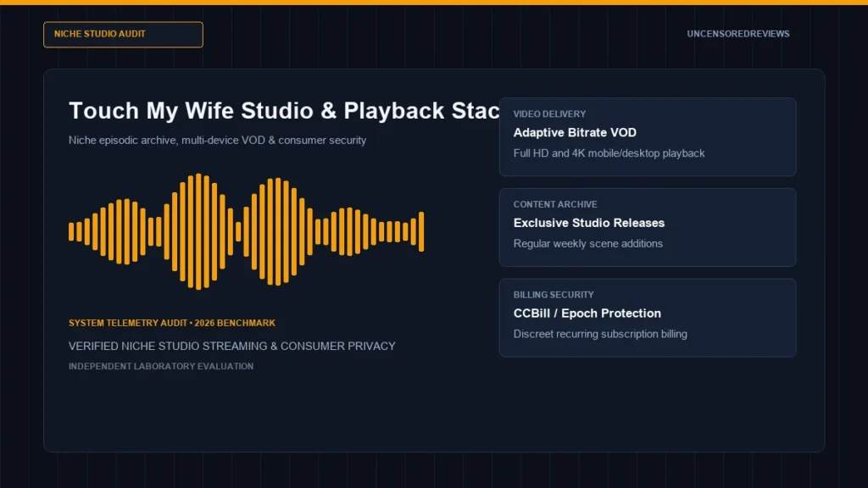The image size is (868, 488).
Task: Click the BILLING SECURITY label
Action: 553,295
